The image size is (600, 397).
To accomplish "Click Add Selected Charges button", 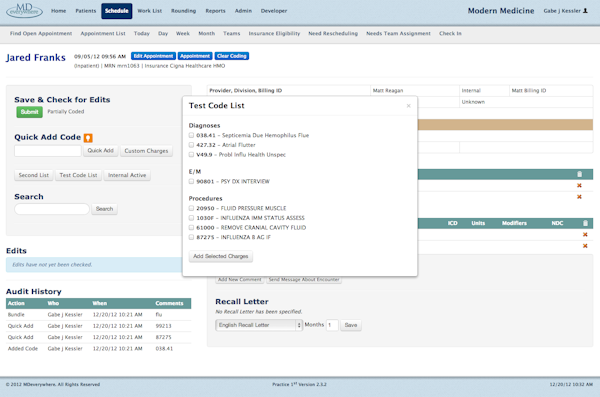I will click(221, 256).
